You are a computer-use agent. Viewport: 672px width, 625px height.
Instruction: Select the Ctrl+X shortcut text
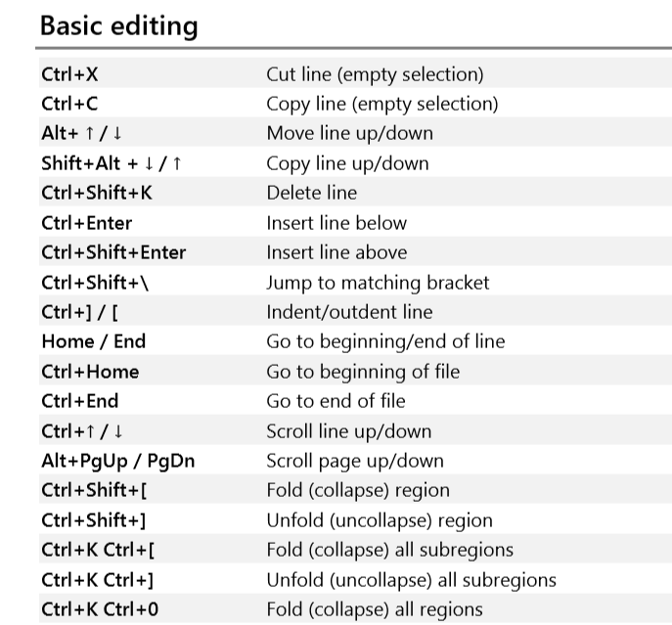pos(69,74)
